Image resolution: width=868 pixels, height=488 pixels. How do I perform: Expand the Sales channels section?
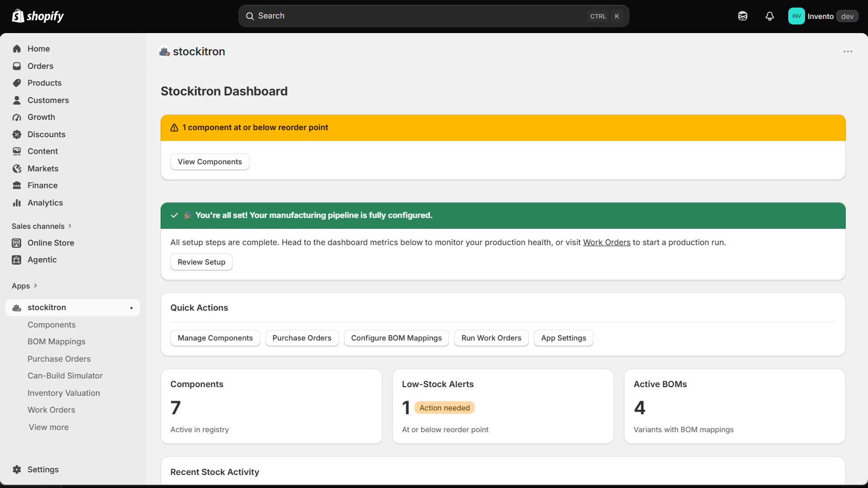pyautogui.click(x=42, y=226)
